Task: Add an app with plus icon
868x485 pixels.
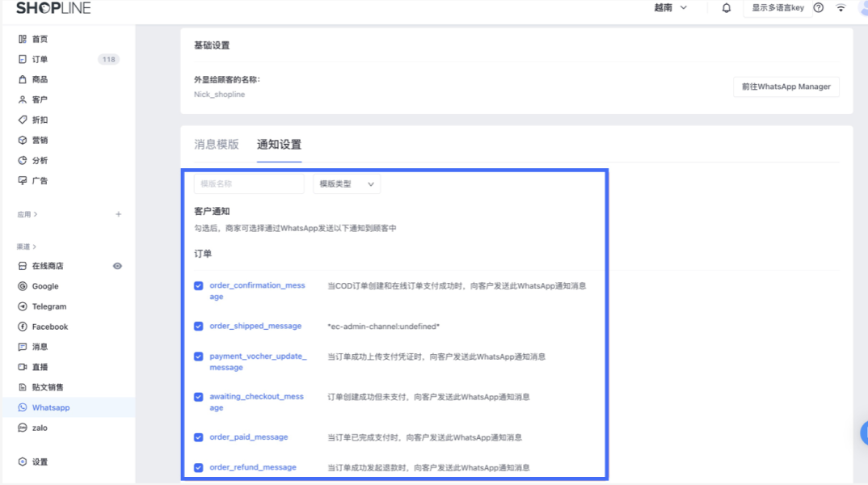Action: click(118, 214)
